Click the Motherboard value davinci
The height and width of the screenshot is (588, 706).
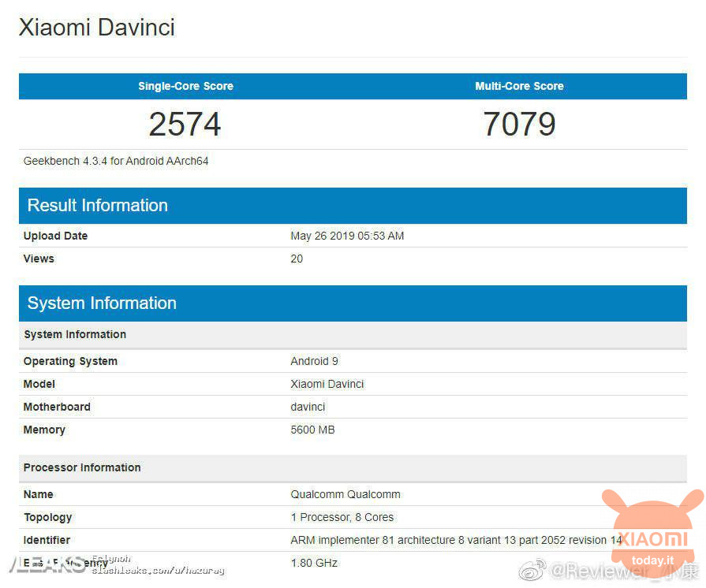pyautogui.click(x=308, y=407)
